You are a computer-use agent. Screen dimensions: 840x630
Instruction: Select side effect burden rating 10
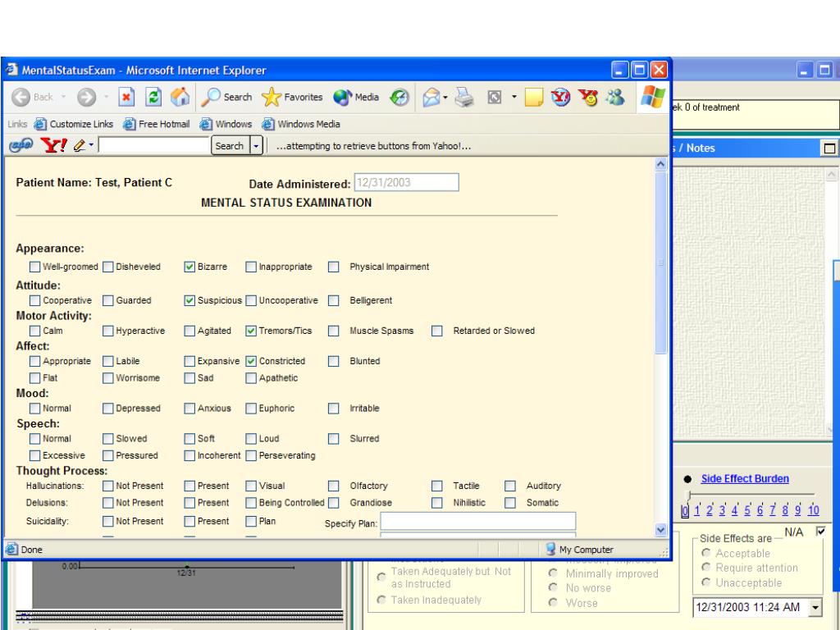(813, 510)
